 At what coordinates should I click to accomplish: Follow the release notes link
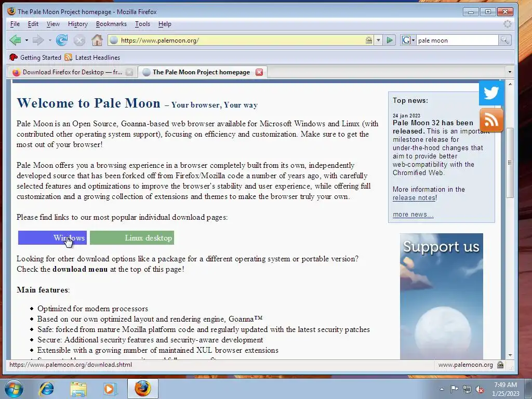coord(414,198)
